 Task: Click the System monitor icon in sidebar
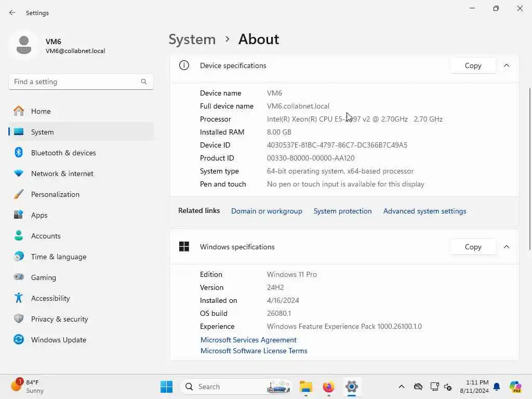(19, 131)
